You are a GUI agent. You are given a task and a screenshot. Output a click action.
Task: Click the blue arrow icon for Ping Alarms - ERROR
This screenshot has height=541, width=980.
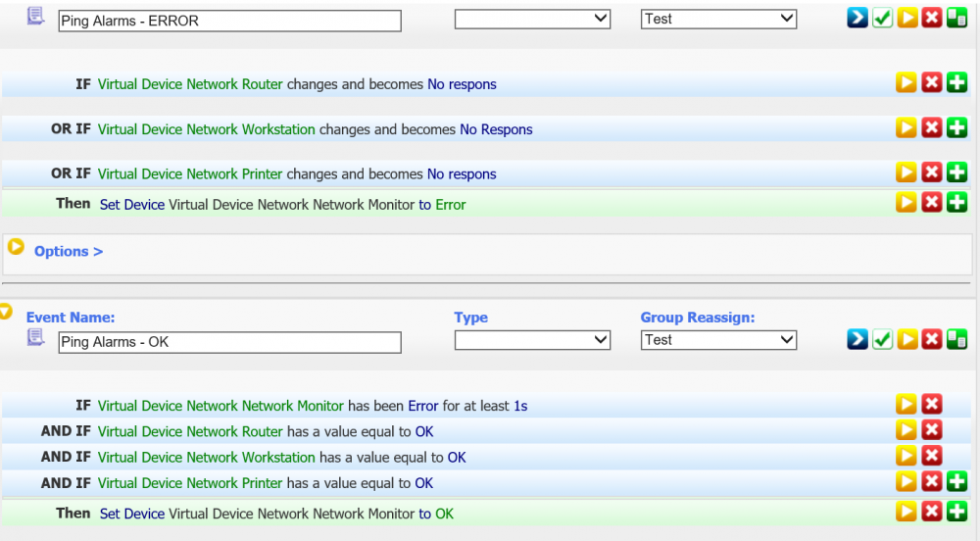click(857, 19)
